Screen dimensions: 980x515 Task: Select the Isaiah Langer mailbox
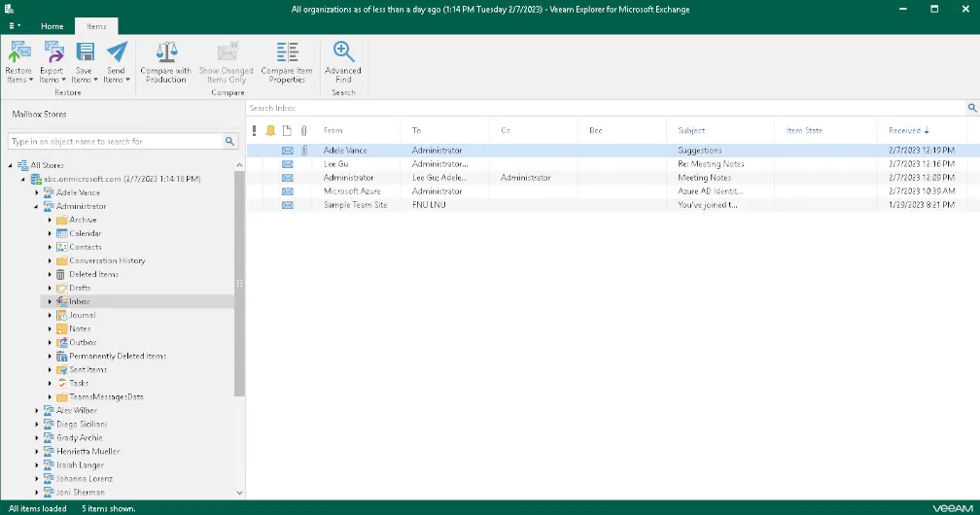80,465
